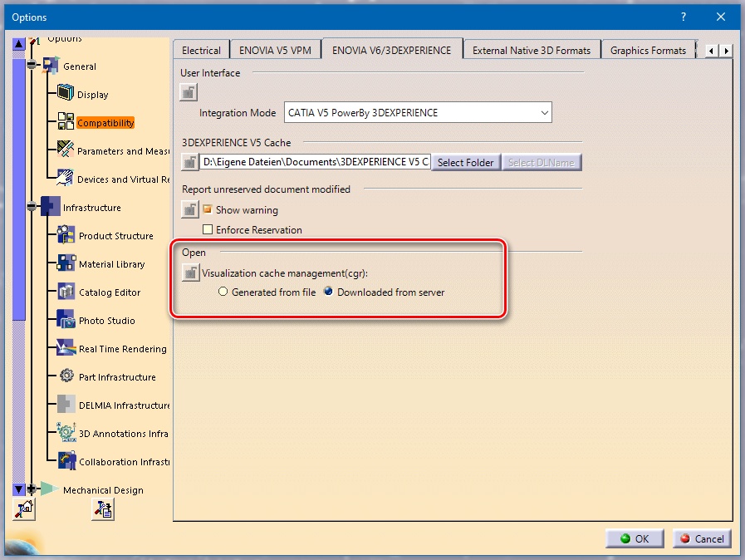Click the Parameters and Measure icon

coord(65,149)
